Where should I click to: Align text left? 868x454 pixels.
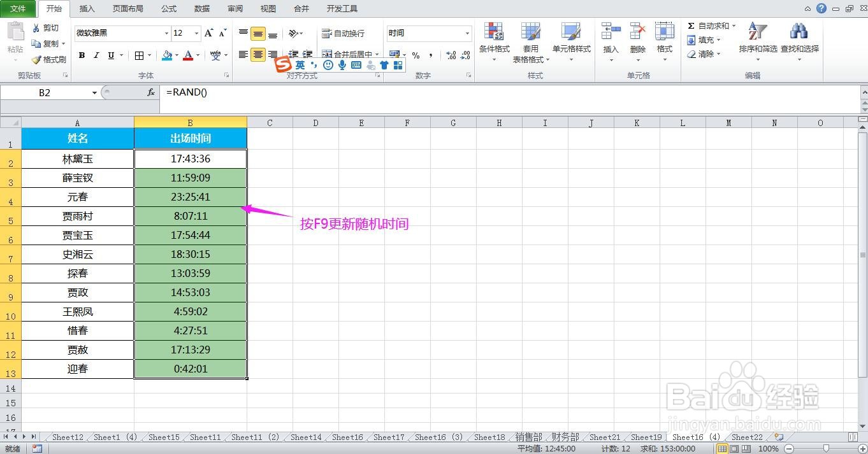point(243,55)
